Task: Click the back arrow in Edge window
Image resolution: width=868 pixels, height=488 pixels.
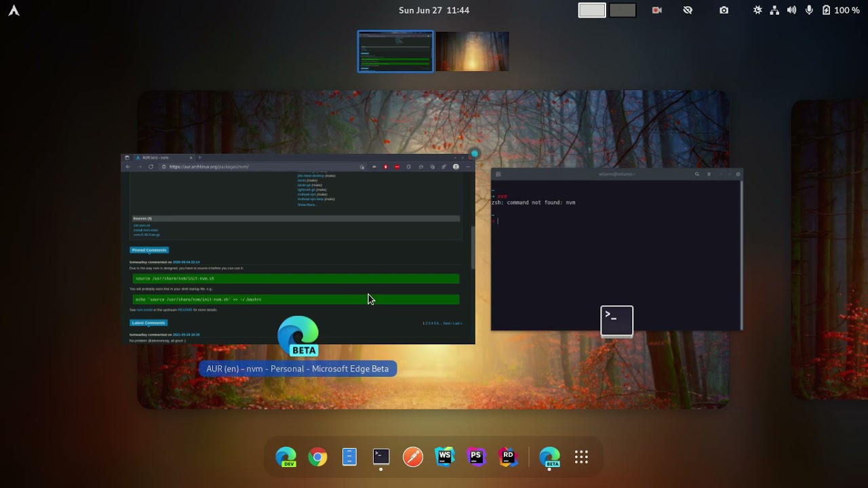Action: pyautogui.click(x=127, y=167)
